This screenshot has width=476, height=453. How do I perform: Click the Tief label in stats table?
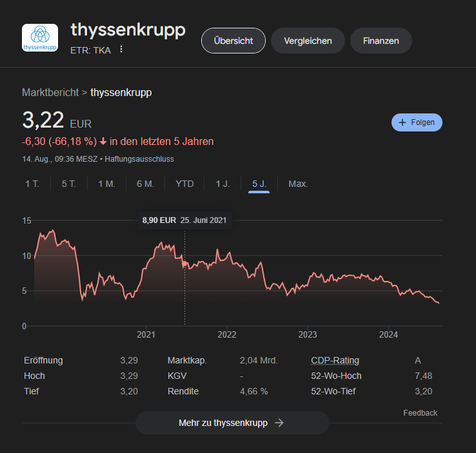coord(31,391)
